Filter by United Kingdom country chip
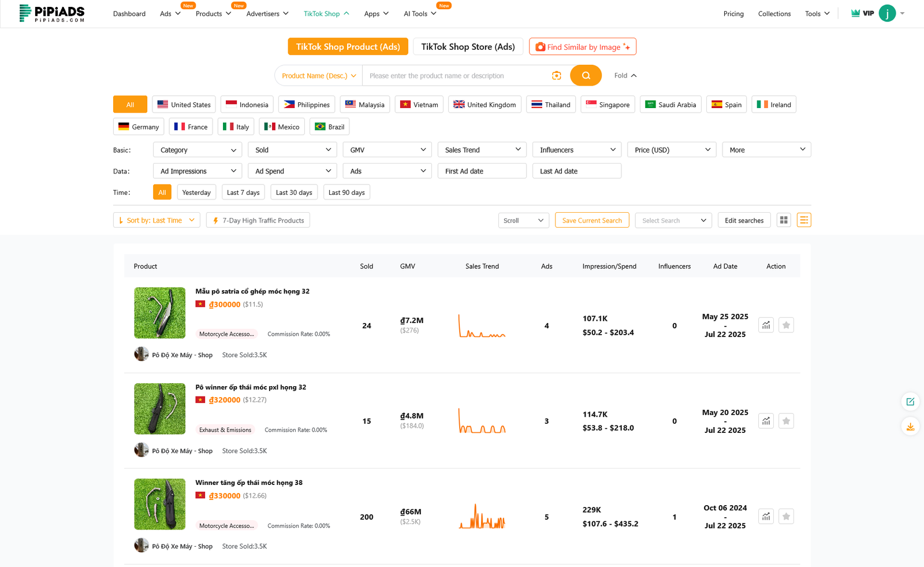Screen dimensions: 924x567 pyautogui.click(x=485, y=105)
